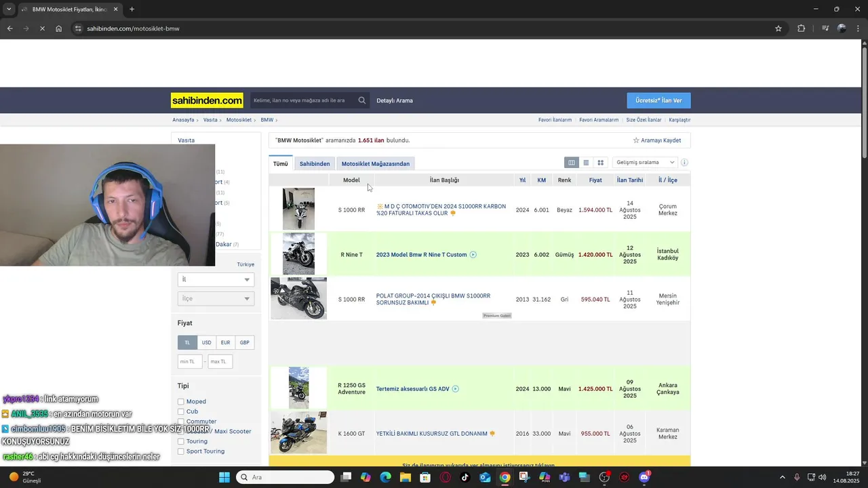Open the Detaylı Arama link
868x488 pixels.
(395, 100)
